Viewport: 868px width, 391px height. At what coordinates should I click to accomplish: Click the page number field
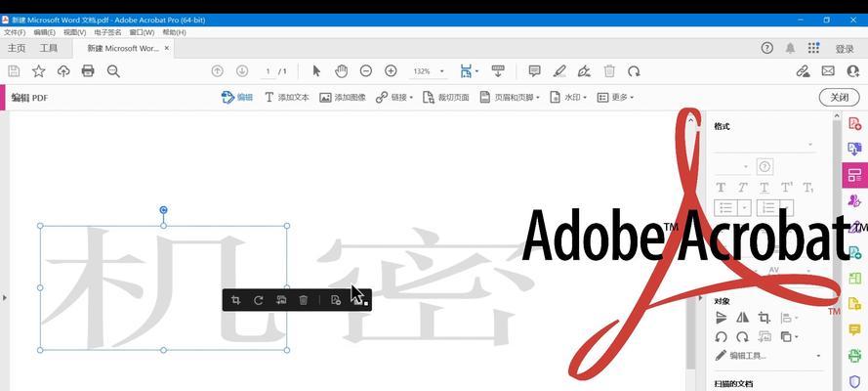click(268, 71)
